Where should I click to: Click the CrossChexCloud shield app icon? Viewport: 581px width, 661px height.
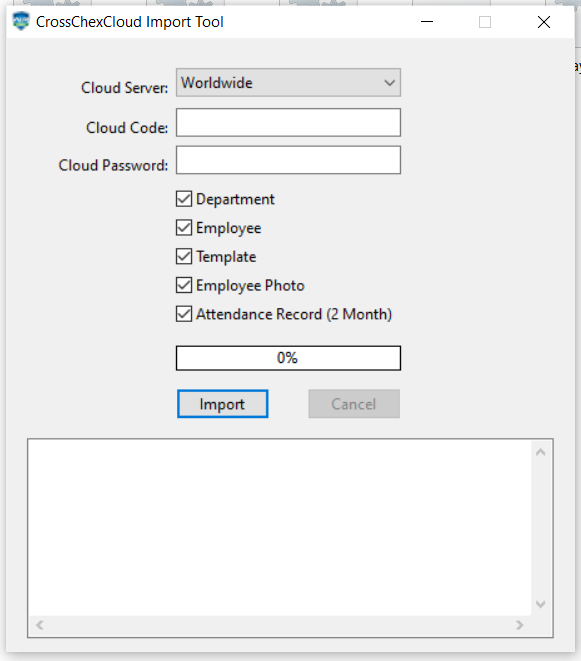coord(21,21)
